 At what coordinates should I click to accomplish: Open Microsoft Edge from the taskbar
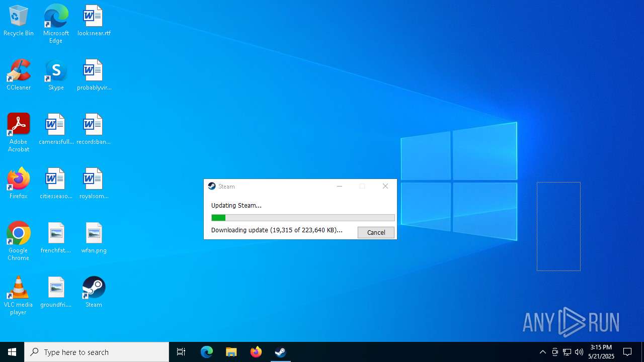click(x=207, y=352)
